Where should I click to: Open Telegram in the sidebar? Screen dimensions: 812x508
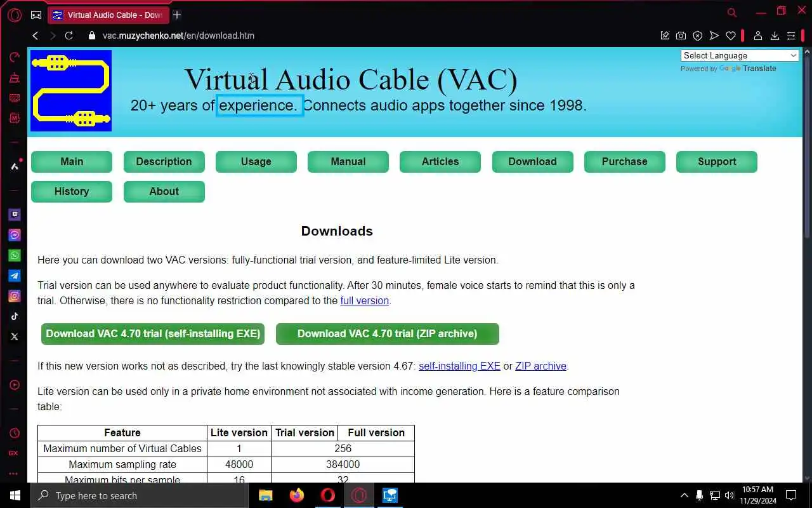click(14, 276)
